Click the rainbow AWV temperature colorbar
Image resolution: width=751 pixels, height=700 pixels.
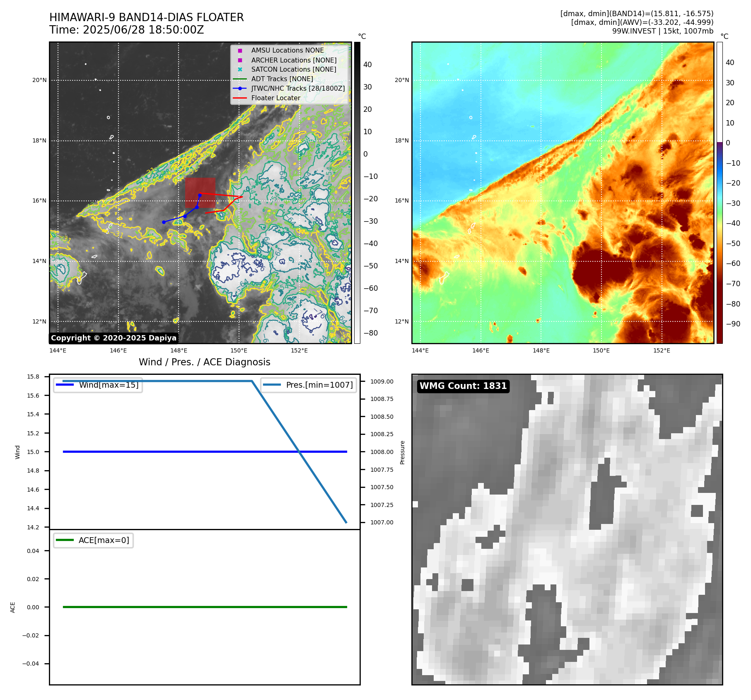coord(720,193)
